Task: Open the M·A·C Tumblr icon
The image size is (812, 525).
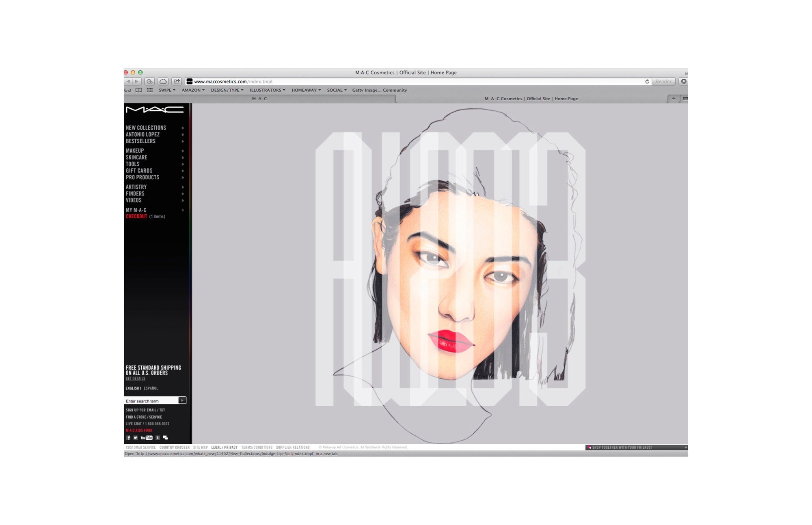Action: pyautogui.click(x=158, y=438)
